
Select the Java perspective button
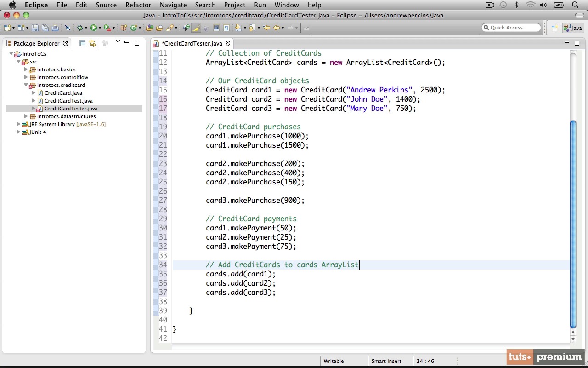[x=573, y=28]
